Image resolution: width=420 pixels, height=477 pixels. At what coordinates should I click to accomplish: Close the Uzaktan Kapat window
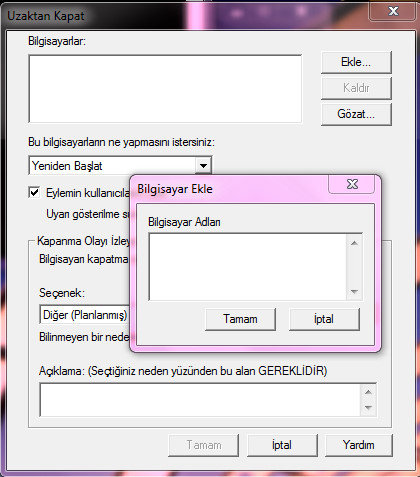point(393,11)
